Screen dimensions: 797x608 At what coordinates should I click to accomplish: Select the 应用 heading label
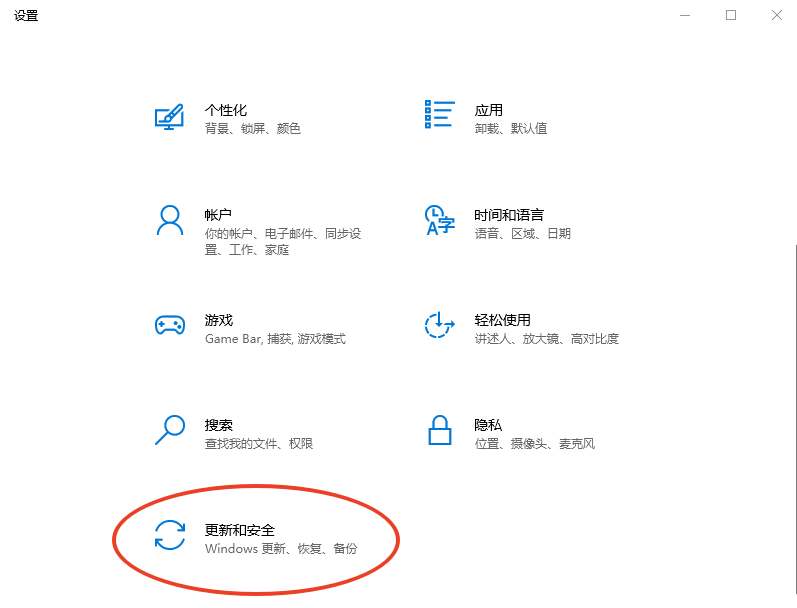click(488, 110)
